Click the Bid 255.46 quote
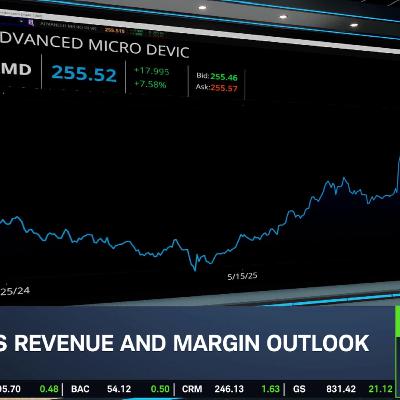Viewport: 400px width, 400px height. [x=217, y=77]
